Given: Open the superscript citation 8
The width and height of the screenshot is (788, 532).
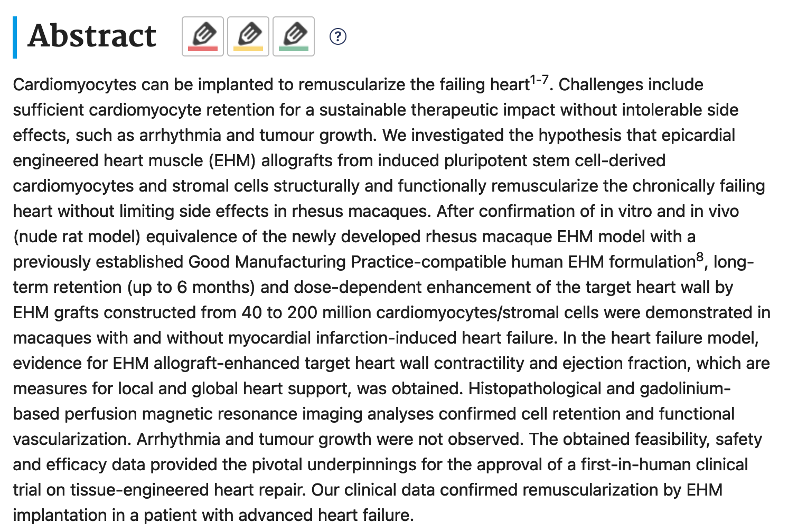Looking at the screenshot, I should [700, 258].
